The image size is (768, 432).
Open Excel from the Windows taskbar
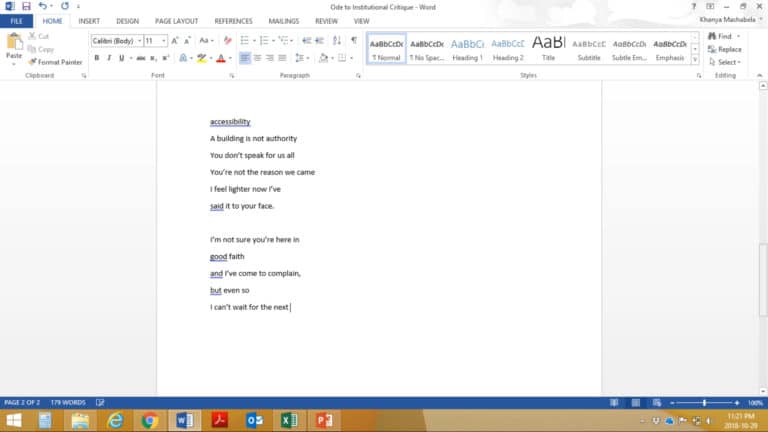pyautogui.click(x=289, y=420)
